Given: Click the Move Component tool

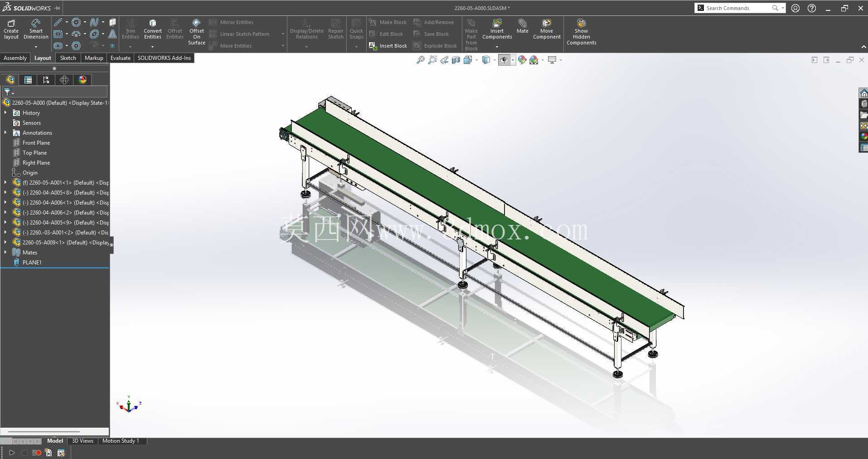Looking at the screenshot, I should click(x=547, y=29).
